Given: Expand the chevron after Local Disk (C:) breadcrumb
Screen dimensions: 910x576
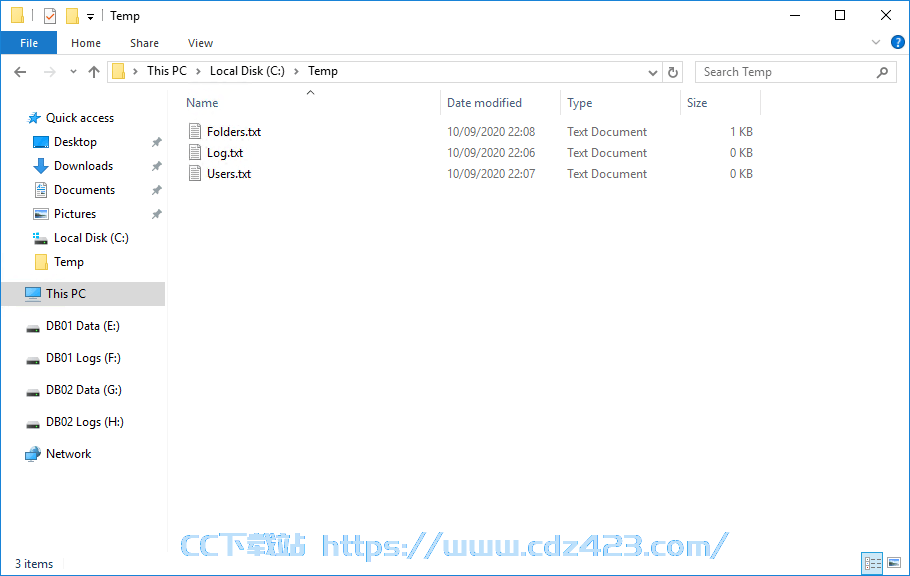Looking at the screenshot, I should [x=296, y=71].
